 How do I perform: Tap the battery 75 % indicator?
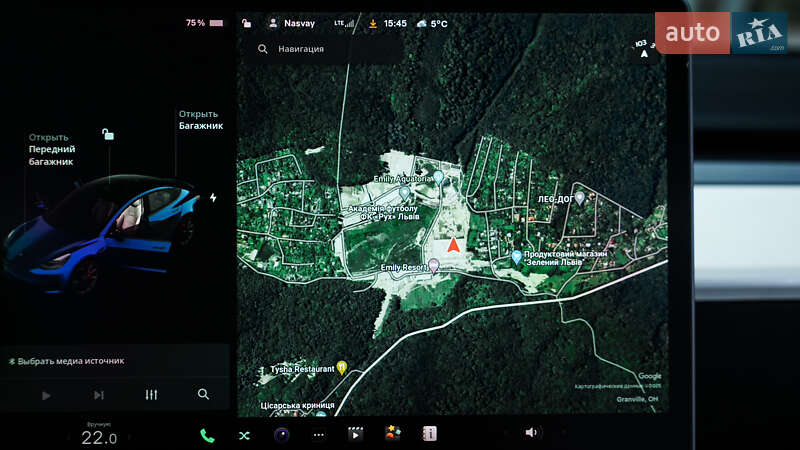204,23
